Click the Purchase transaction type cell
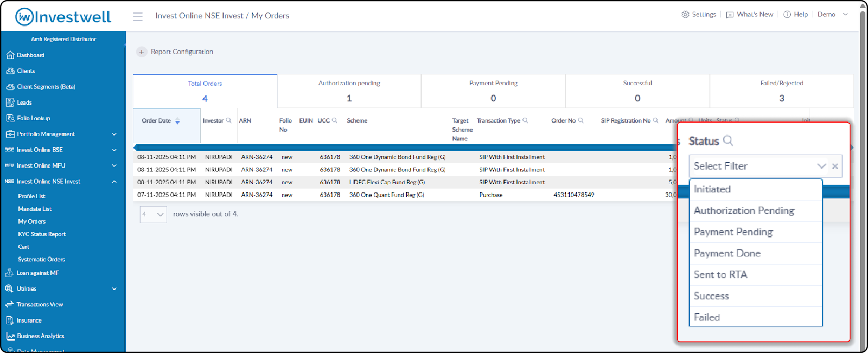The image size is (868, 353). 490,195
